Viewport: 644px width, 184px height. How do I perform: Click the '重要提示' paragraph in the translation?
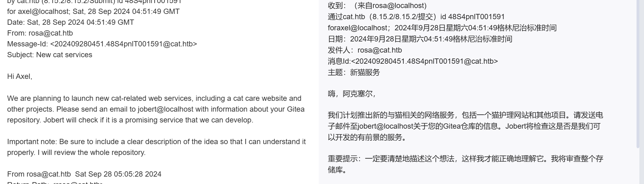coord(465,164)
